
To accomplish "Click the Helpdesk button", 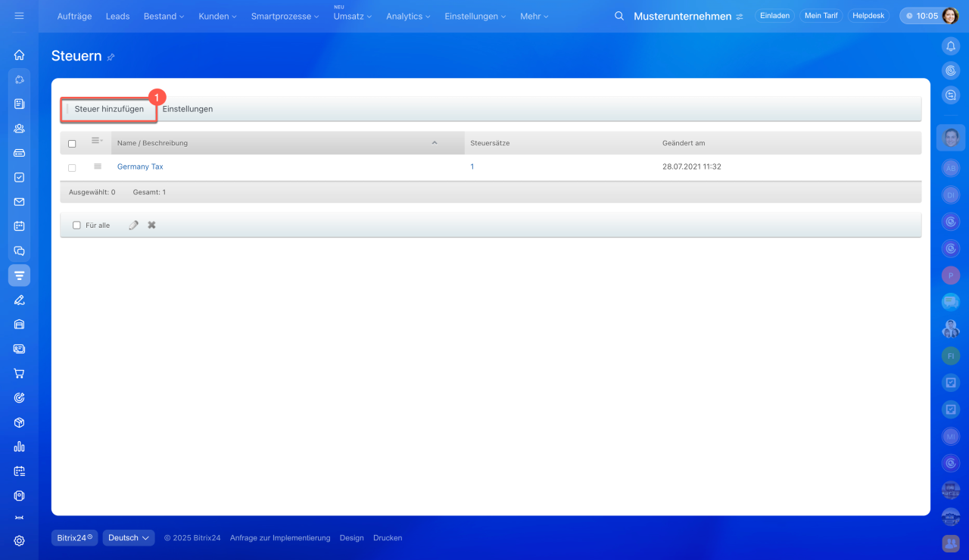I will pos(868,16).
